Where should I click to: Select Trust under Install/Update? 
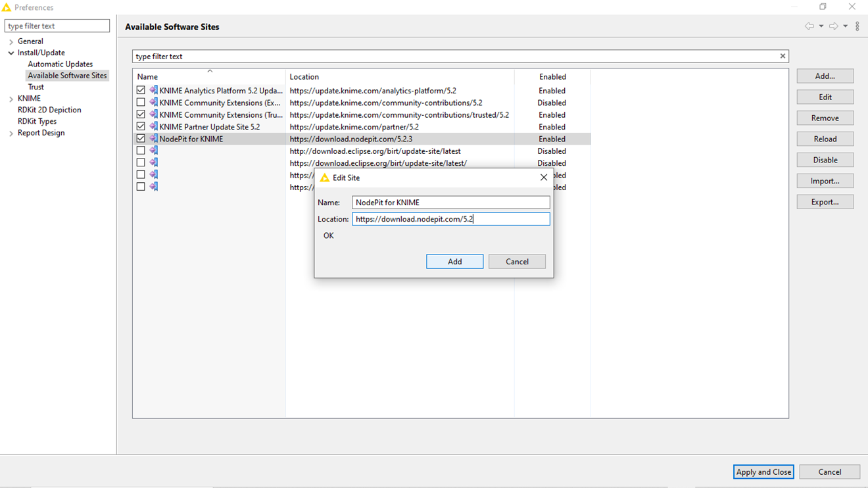(36, 87)
